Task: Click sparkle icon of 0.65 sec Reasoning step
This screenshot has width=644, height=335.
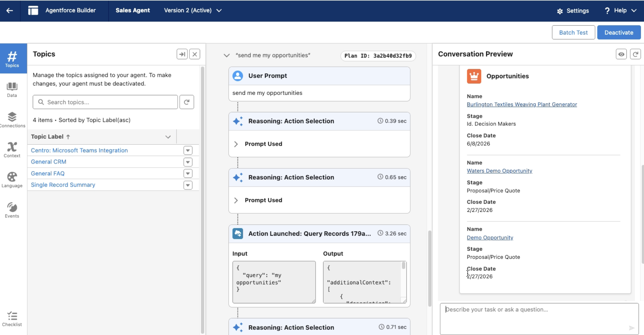Action: [x=238, y=177]
